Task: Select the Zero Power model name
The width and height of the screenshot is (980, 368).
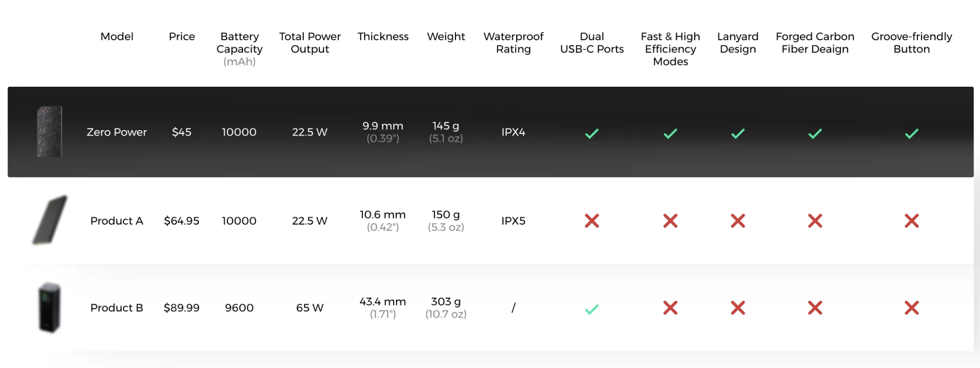Action: click(117, 132)
